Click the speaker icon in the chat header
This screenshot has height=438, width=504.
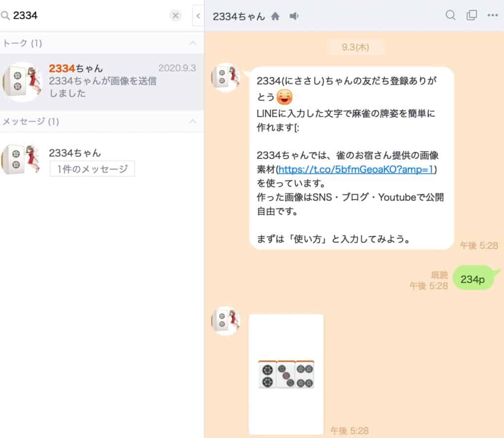pyautogui.click(x=294, y=16)
